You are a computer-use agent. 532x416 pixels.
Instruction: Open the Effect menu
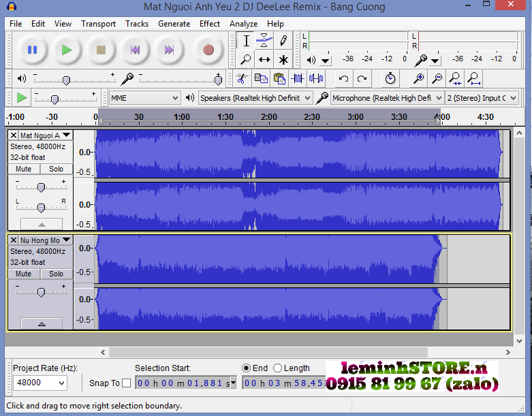coord(210,24)
